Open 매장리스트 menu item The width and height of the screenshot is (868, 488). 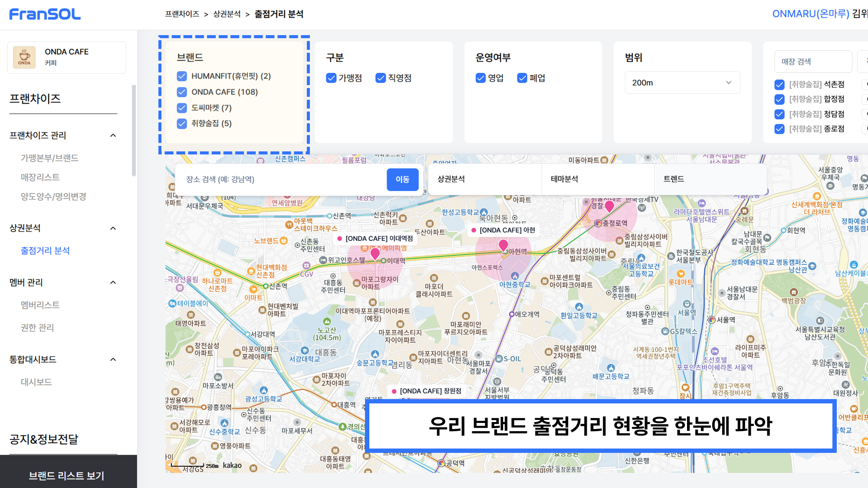[x=40, y=177]
